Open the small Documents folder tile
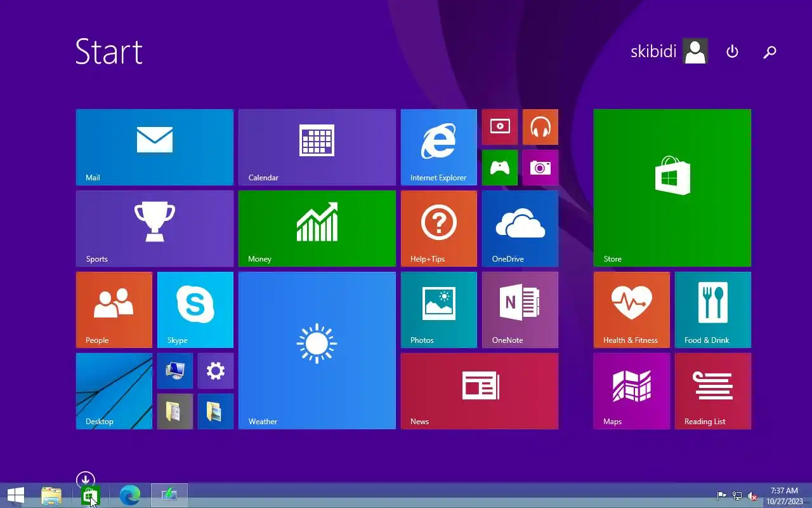 175,411
